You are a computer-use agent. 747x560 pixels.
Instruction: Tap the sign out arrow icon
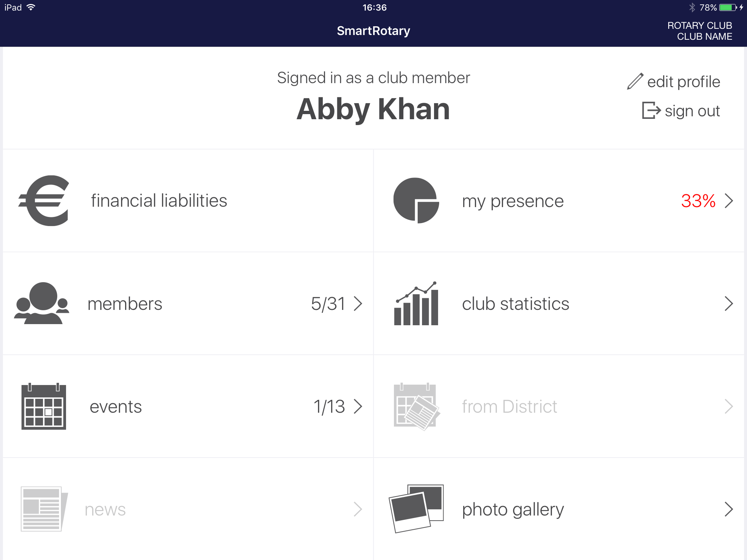[651, 110]
